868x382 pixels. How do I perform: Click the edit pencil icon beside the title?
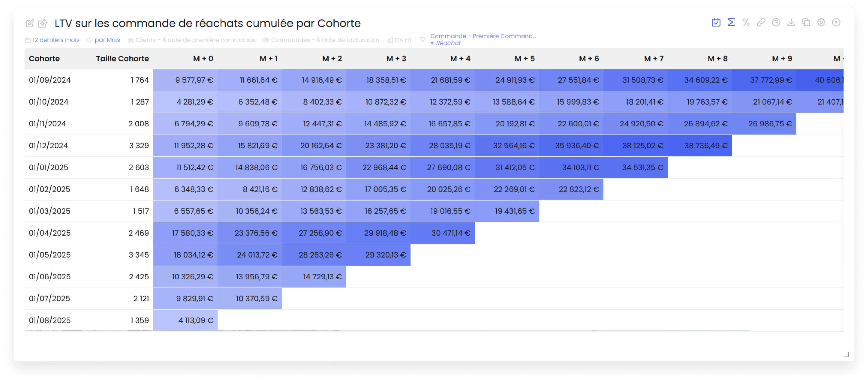[x=30, y=23]
